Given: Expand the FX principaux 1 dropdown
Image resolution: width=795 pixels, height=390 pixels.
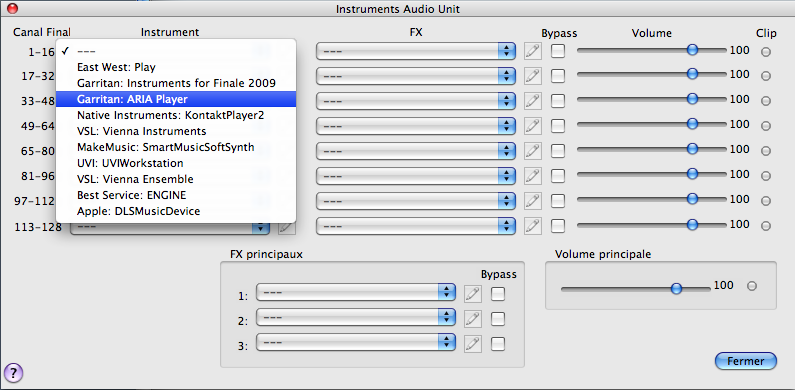Looking at the screenshot, I should 356,293.
